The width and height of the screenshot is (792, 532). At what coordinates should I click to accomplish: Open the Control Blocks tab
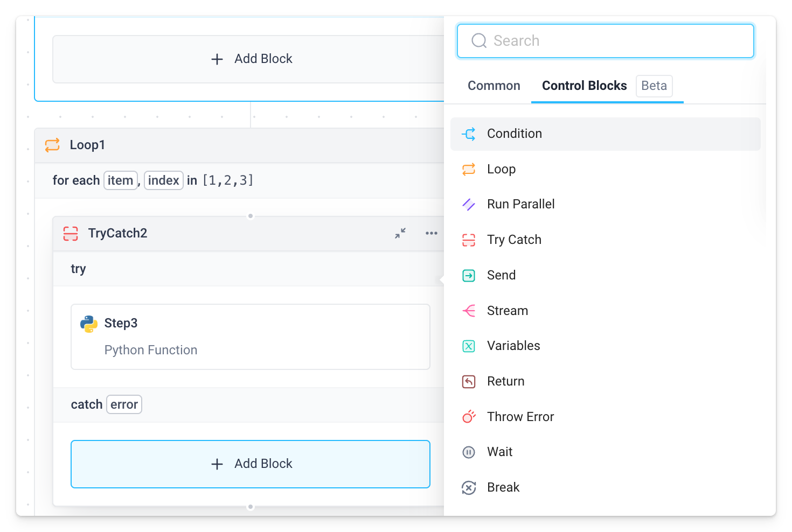pyautogui.click(x=584, y=86)
